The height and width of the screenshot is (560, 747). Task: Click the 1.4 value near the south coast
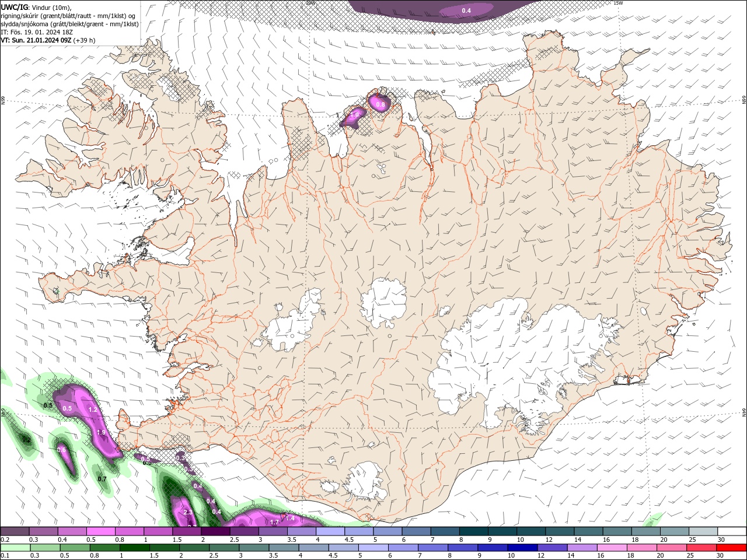coord(291,518)
